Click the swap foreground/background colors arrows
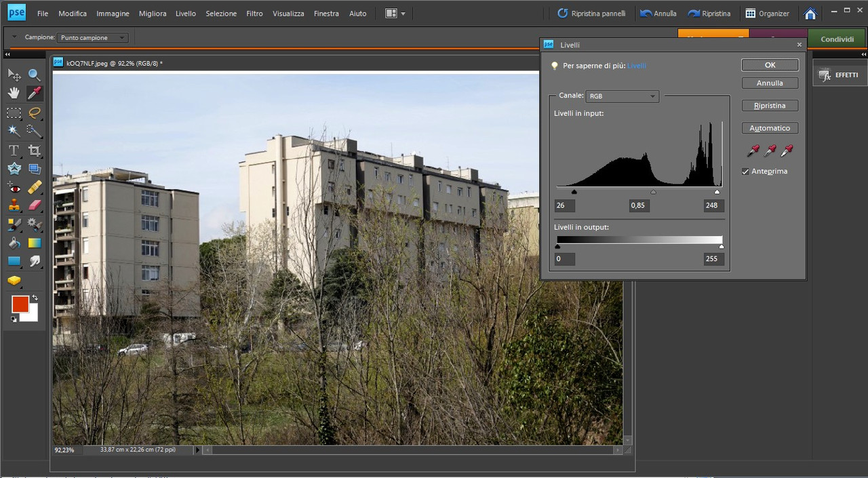 click(x=35, y=298)
